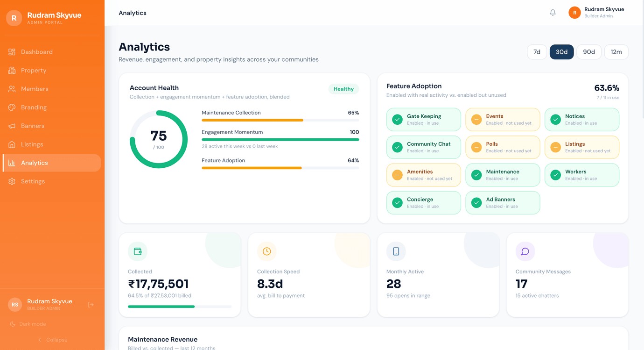Click Engagement Momentum progress bar

point(280,139)
